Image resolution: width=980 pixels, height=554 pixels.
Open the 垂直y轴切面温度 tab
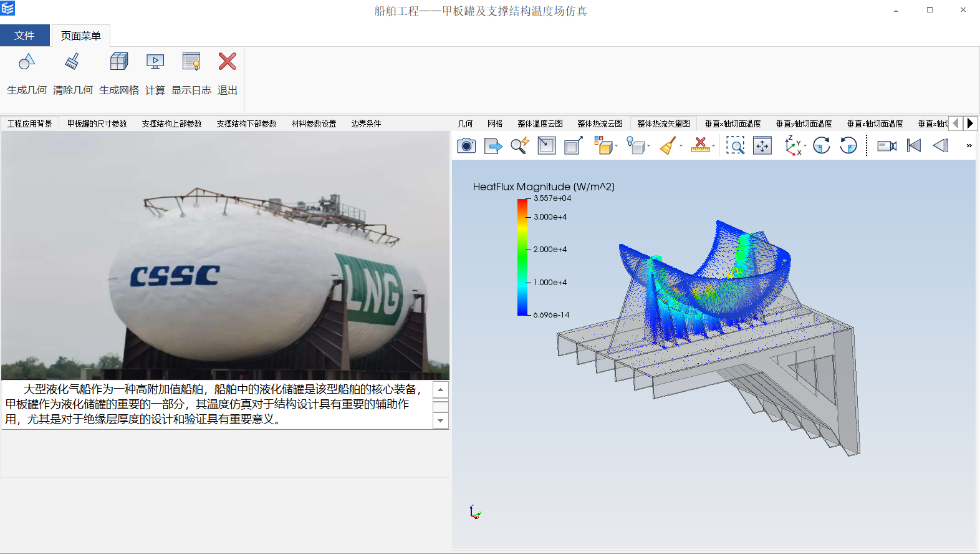point(804,124)
